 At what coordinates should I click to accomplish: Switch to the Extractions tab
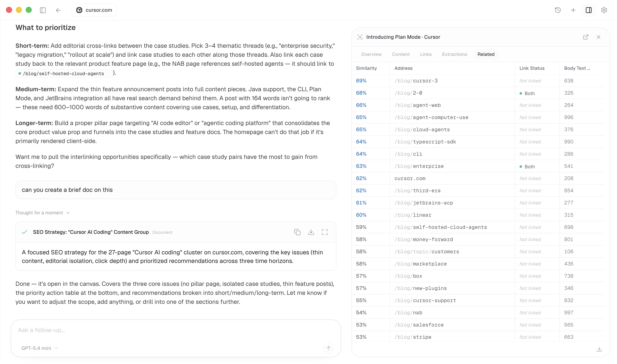pos(455,54)
